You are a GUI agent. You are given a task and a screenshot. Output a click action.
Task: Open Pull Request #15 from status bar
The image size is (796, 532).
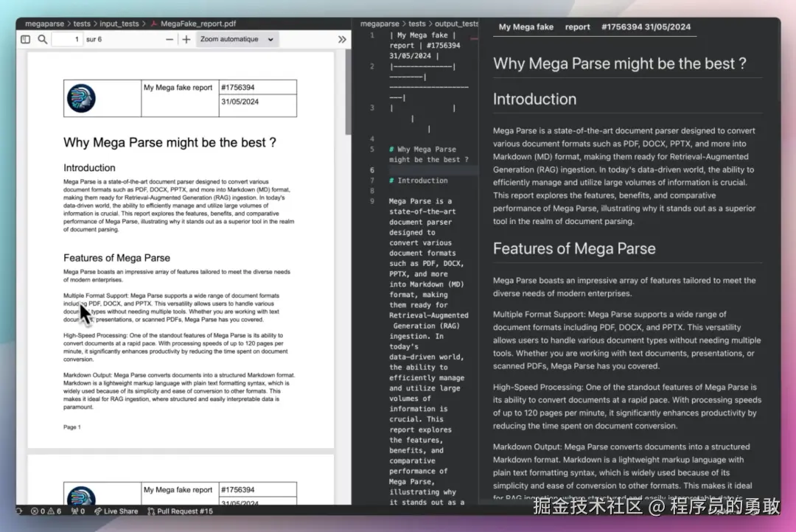click(x=181, y=511)
